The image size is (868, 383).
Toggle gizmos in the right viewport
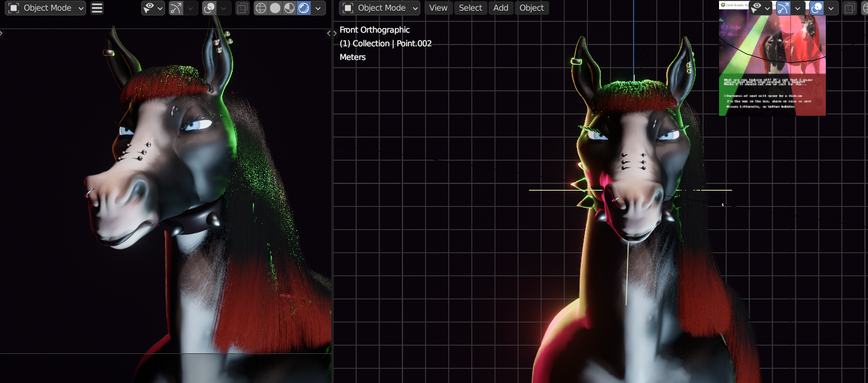coord(784,8)
